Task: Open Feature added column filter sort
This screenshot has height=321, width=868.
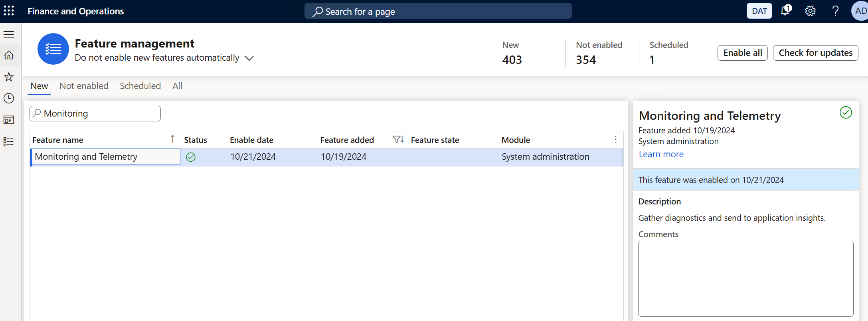Action: tap(398, 139)
